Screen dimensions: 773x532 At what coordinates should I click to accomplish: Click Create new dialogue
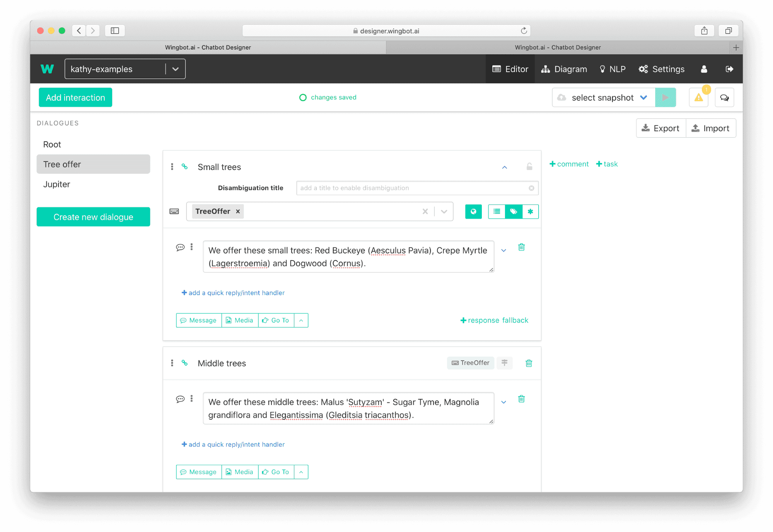pyautogui.click(x=93, y=217)
